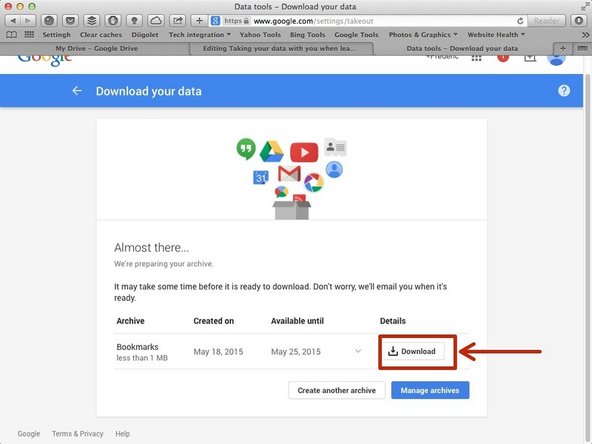The height and width of the screenshot is (444, 592).
Task: Click the window fullscreen arrows icon
Action: click(x=584, y=6)
